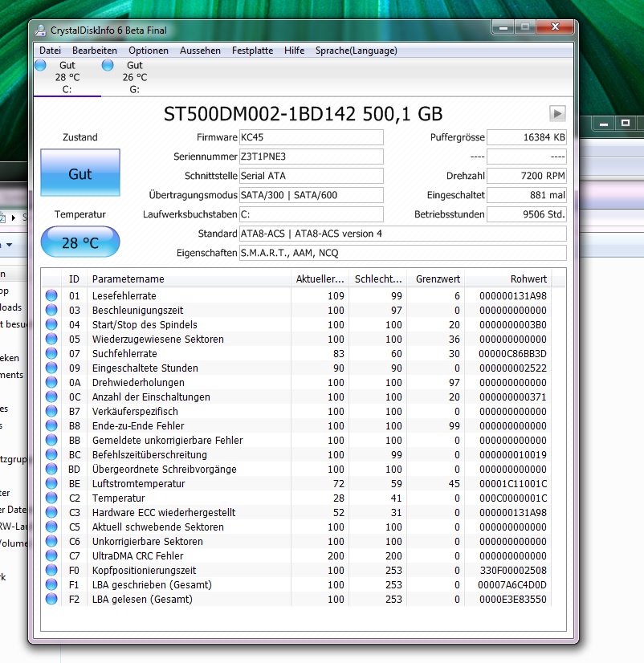Select the 'Luftstromtemperatur' parameter name
The width and height of the screenshot is (644, 663).
coord(138,483)
